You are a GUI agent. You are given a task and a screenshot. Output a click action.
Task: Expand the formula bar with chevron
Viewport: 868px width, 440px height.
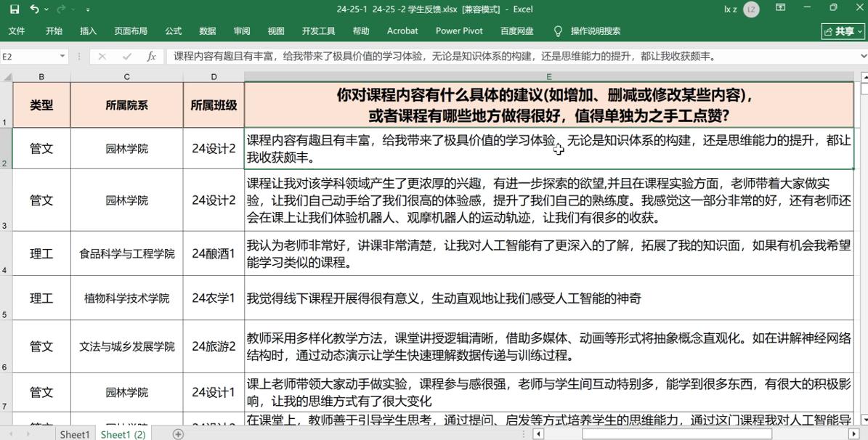pos(863,57)
